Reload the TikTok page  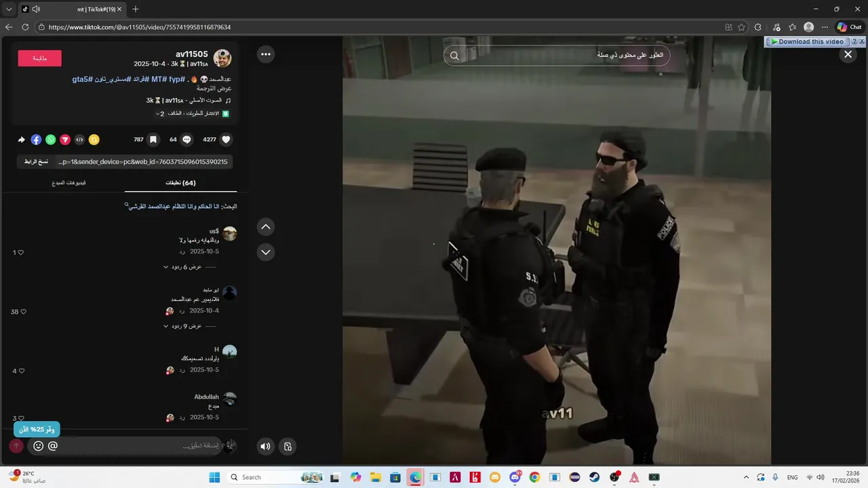coord(25,27)
